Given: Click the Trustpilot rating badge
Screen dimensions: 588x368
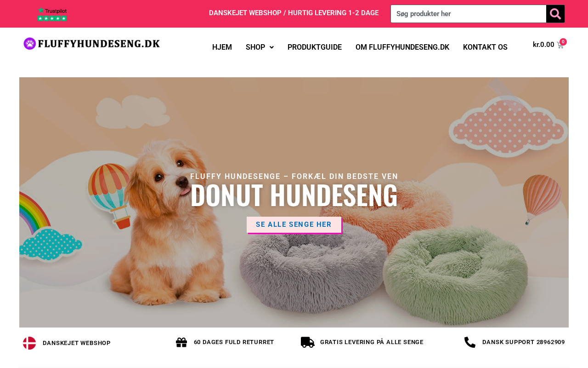Looking at the screenshot, I should pyautogui.click(x=52, y=14).
